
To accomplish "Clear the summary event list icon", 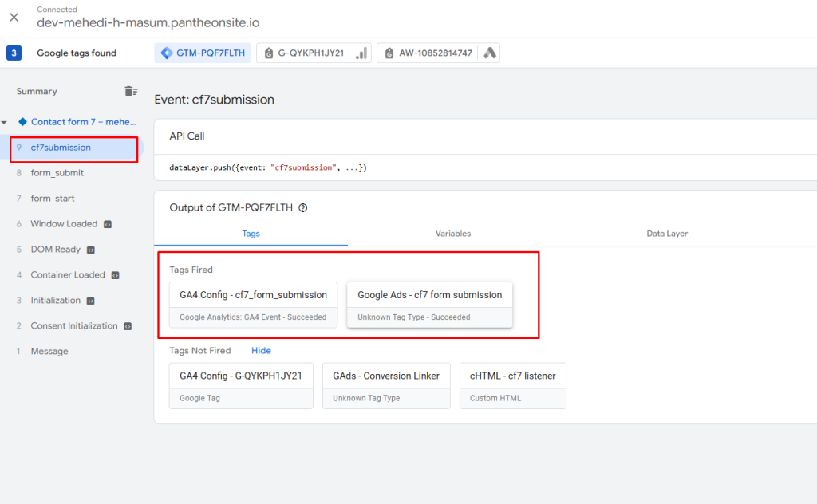I will pos(131,91).
